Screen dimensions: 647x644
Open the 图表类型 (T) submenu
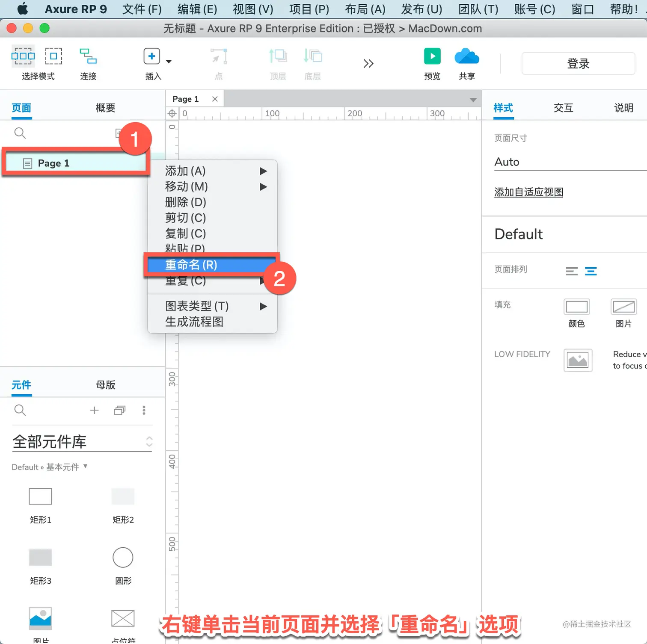212,306
